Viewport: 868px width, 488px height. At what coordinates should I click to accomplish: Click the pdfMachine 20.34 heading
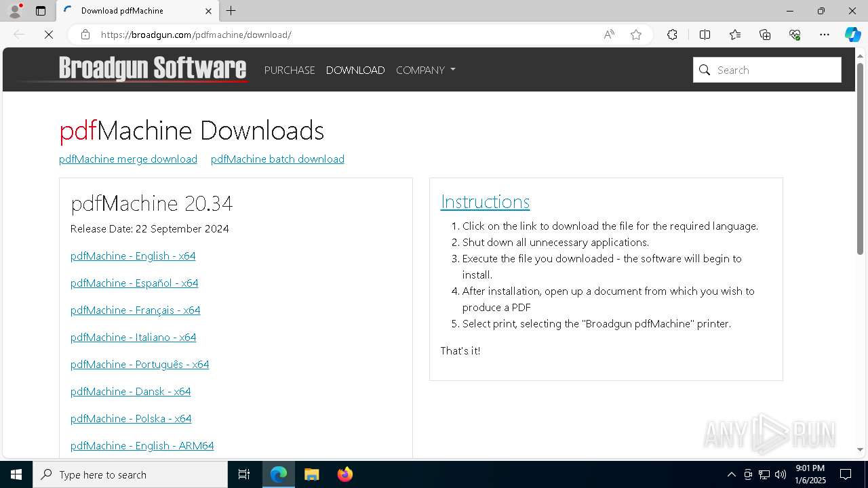coord(151,203)
